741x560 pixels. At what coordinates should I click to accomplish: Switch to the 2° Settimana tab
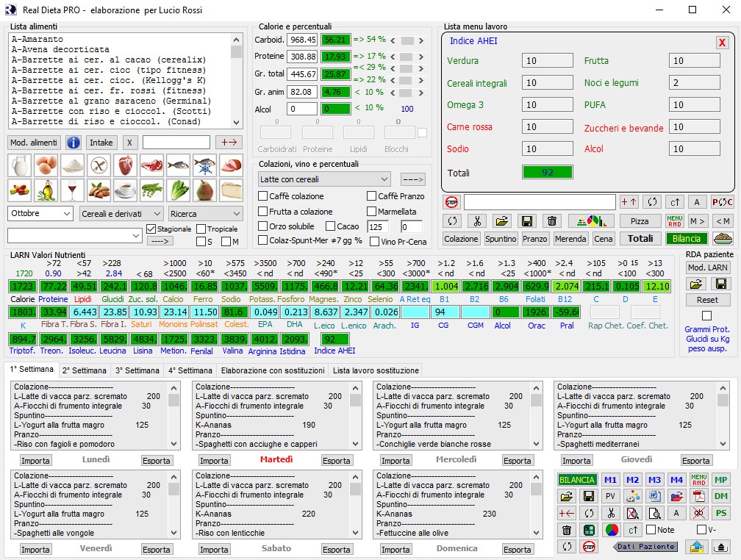click(85, 370)
